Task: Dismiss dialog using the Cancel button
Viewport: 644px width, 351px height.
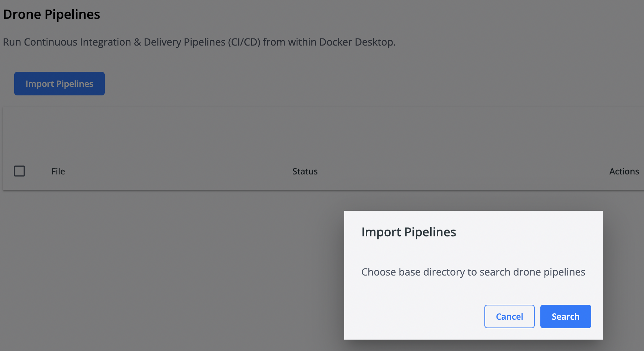Action: [x=509, y=316]
